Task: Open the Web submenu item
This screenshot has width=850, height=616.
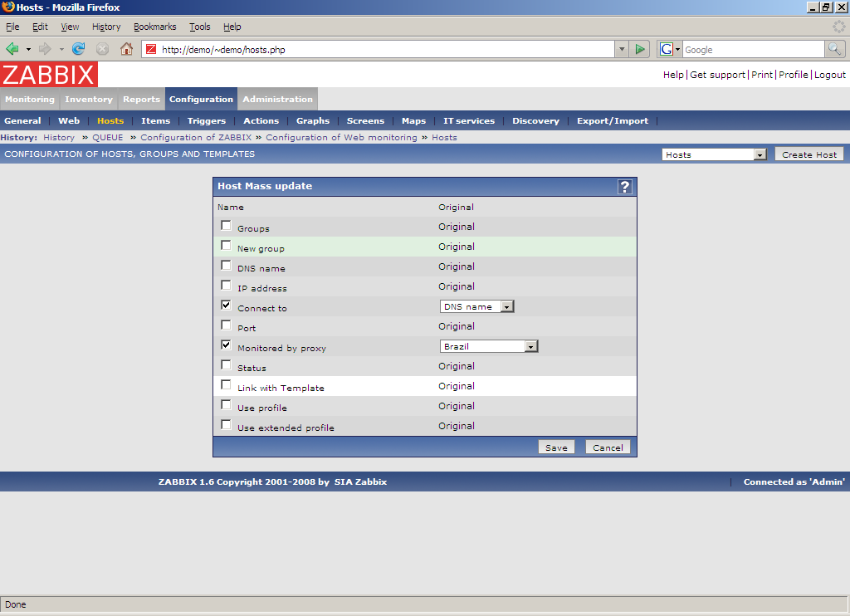Action: point(69,121)
